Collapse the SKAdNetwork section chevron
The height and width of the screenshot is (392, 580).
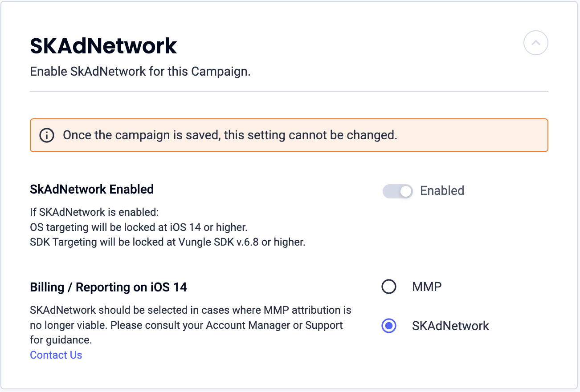tap(535, 43)
